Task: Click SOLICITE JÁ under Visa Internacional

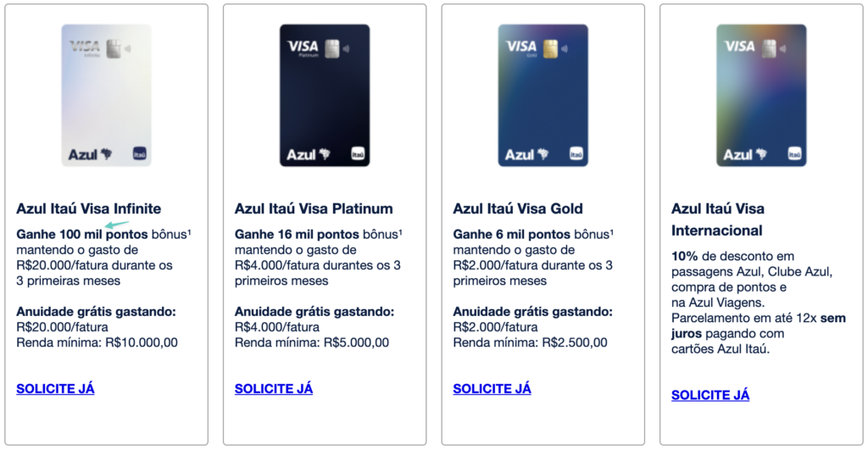Action: 710,395
